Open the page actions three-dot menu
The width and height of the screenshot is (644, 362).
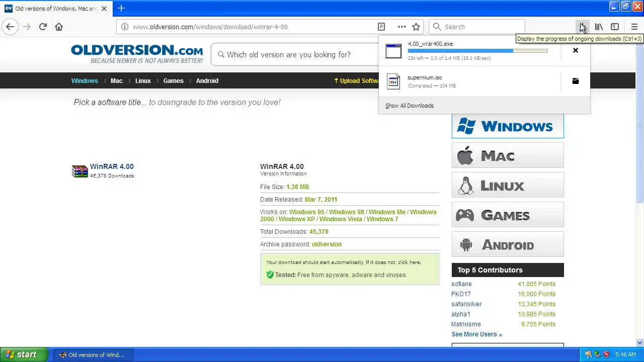(401, 27)
